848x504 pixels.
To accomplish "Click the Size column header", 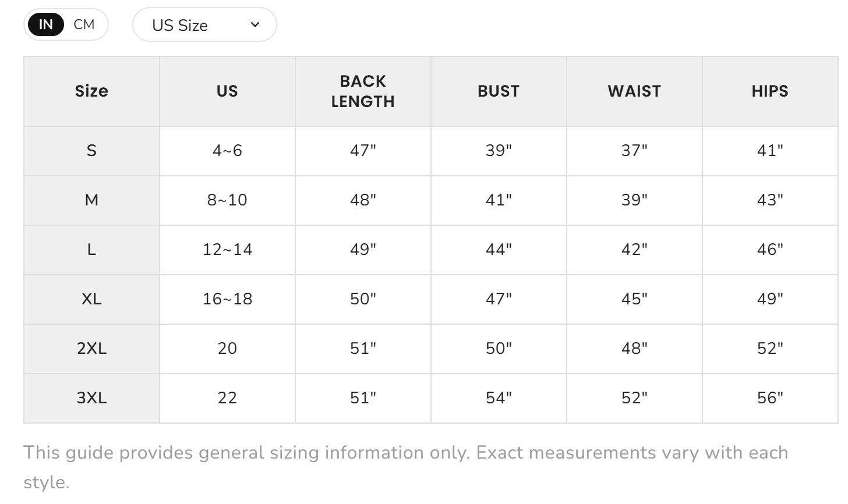I will pos(91,91).
